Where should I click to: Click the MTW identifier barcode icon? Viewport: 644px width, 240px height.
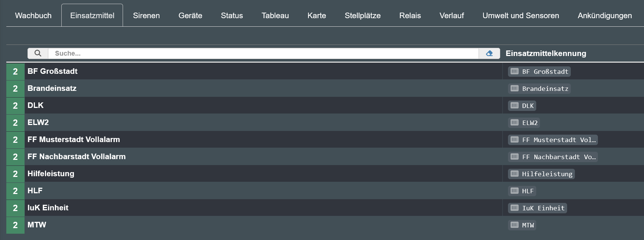click(x=515, y=225)
